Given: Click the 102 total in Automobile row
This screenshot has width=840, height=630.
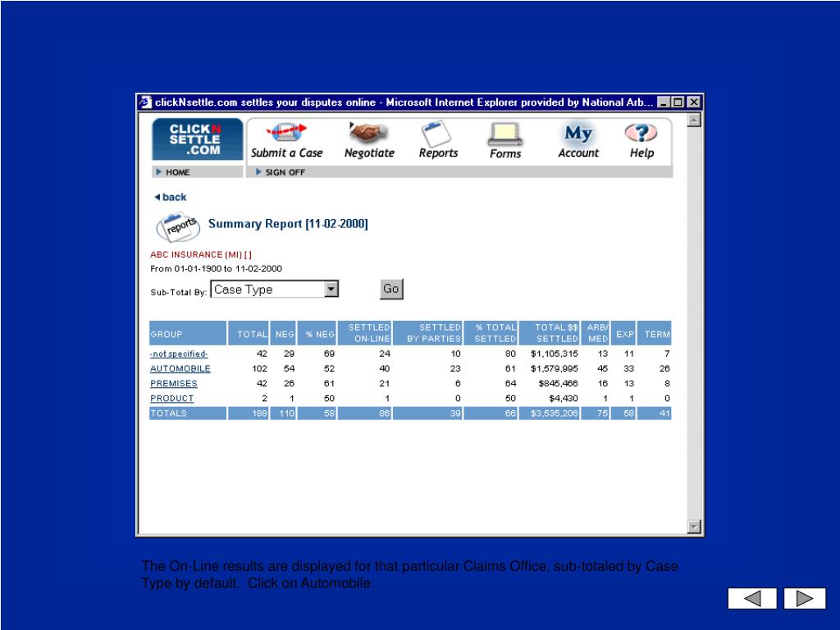Looking at the screenshot, I should pyautogui.click(x=259, y=368).
